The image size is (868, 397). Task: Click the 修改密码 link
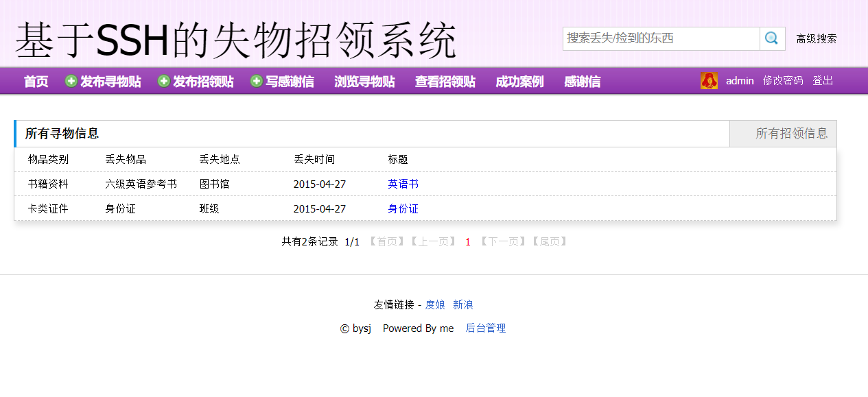783,80
